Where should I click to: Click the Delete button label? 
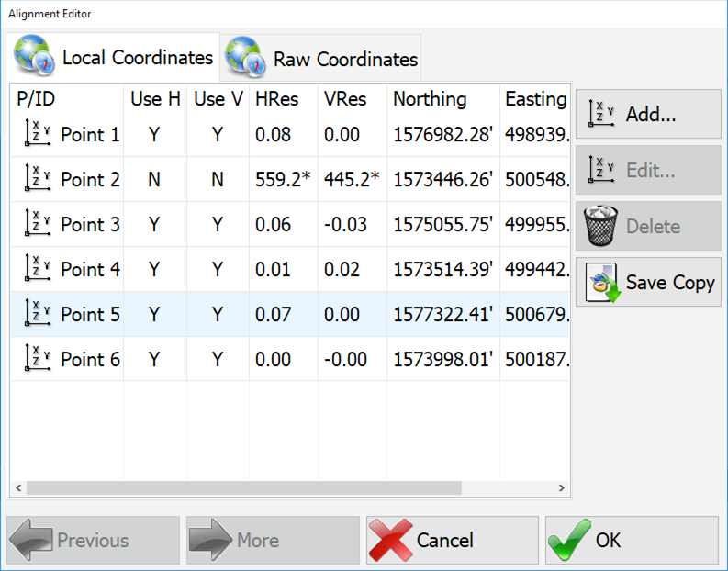pyautogui.click(x=653, y=227)
